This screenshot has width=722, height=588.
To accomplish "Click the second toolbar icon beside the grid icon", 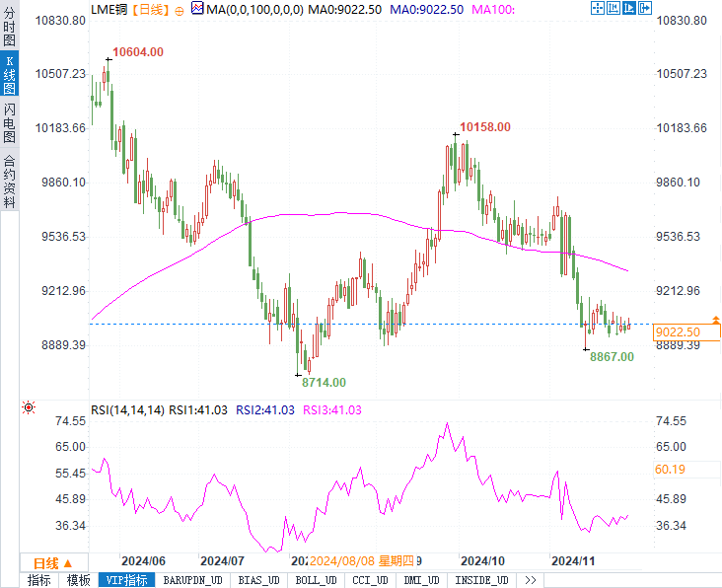I will pos(613,8).
